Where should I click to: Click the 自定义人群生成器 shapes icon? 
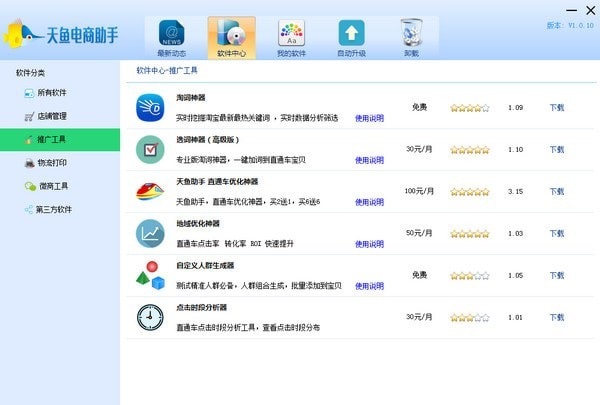coord(150,275)
